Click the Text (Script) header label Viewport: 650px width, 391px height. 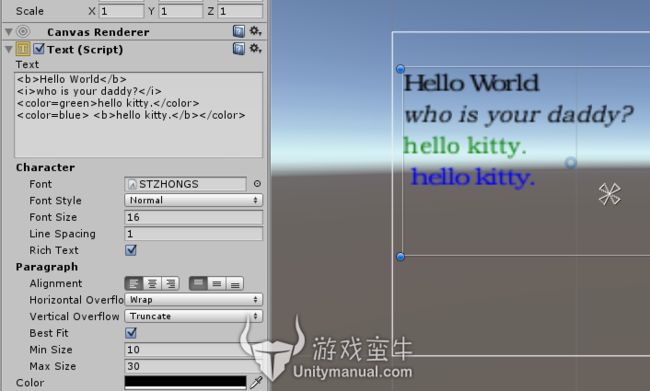pyautogui.click(x=85, y=49)
